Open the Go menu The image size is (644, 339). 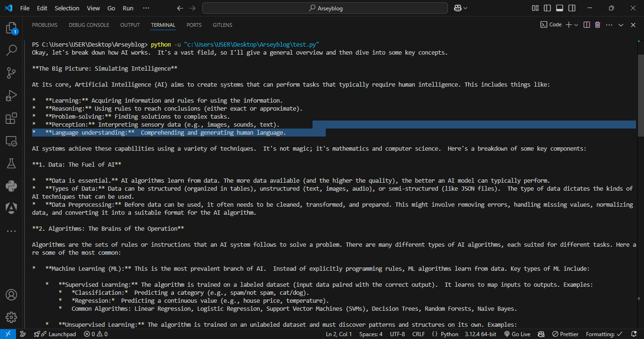(x=111, y=8)
